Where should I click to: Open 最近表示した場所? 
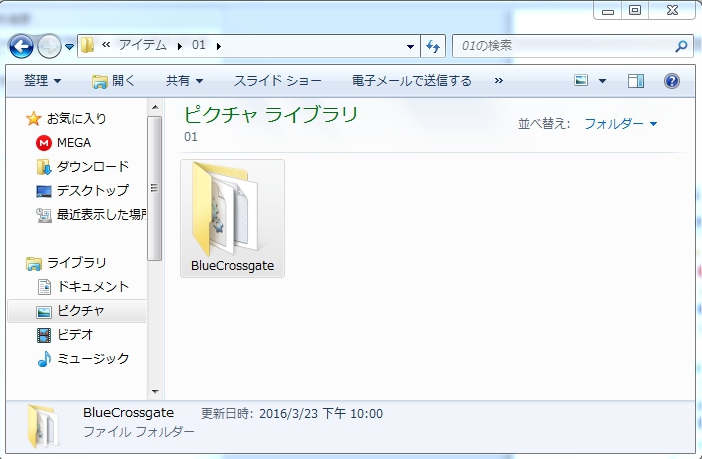(x=102, y=215)
